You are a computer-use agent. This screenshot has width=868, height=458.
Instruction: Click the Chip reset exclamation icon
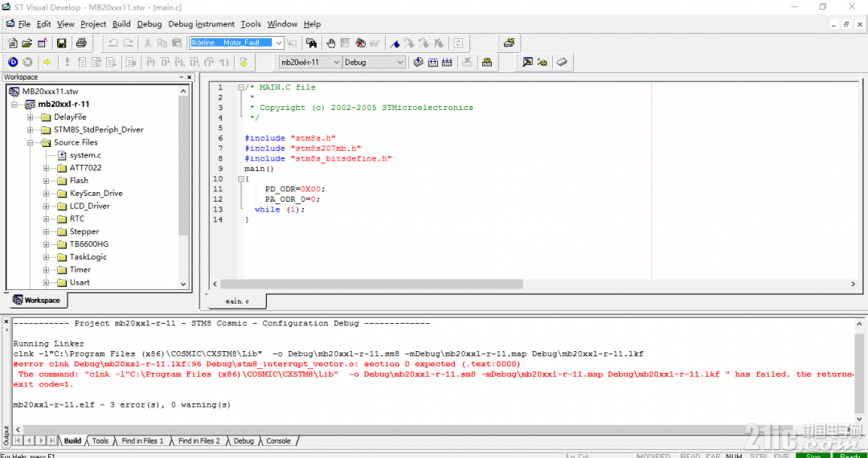(x=67, y=62)
